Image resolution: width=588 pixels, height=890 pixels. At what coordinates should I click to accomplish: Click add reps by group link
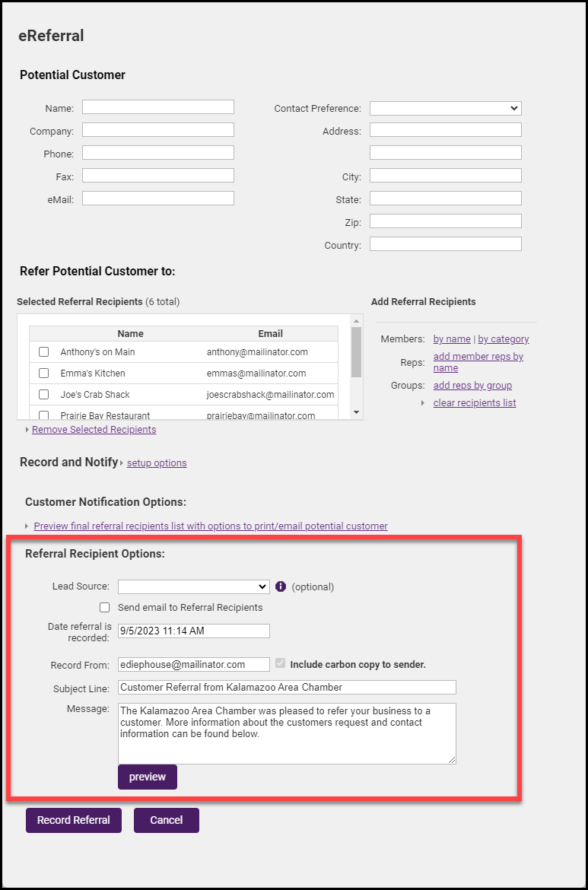click(472, 386)
